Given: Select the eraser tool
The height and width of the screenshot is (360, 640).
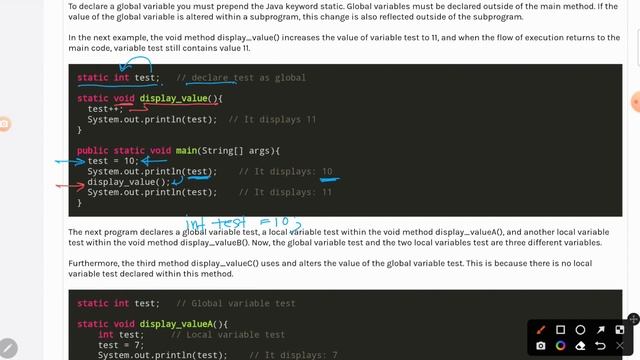Looking at the screenshot, I should 580,346.
